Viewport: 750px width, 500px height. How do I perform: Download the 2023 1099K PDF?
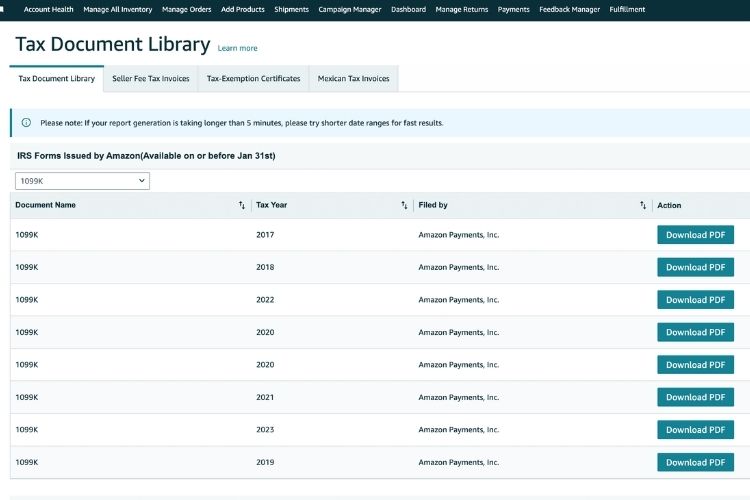click(x=695, y=430)
